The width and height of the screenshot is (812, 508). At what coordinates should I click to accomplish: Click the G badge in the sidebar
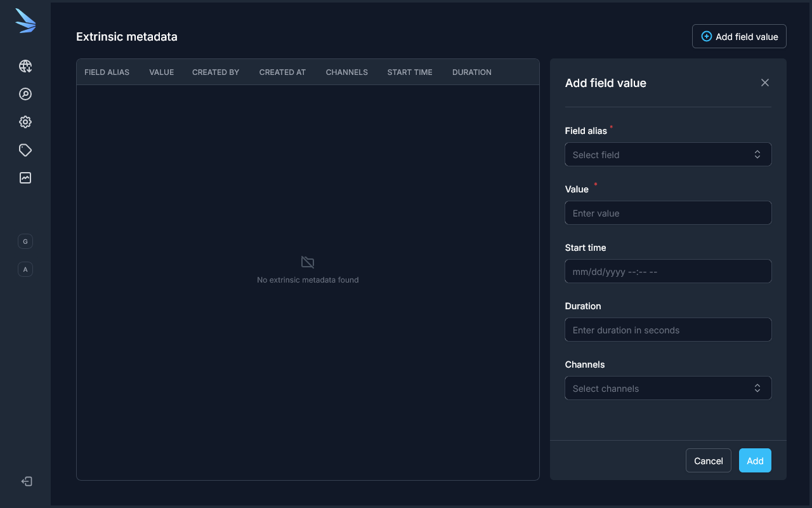click(x=25, y=241)
